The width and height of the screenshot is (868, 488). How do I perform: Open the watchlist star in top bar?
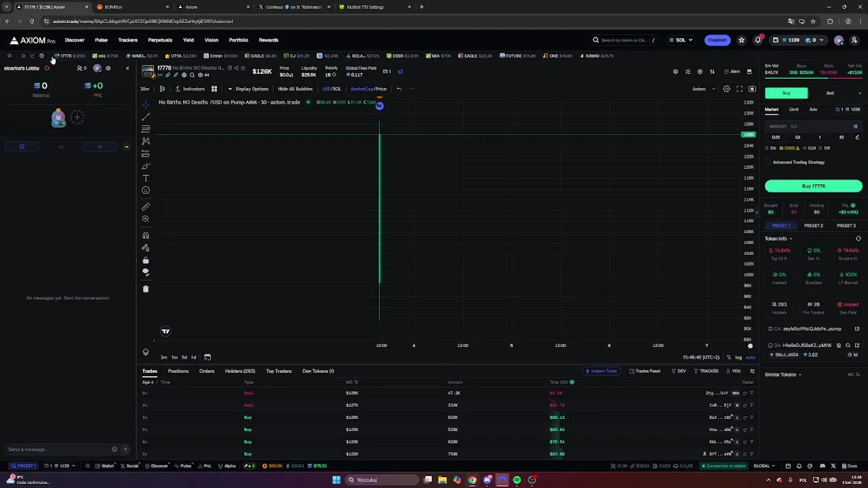pyautogui.click(x=741, y=40)
